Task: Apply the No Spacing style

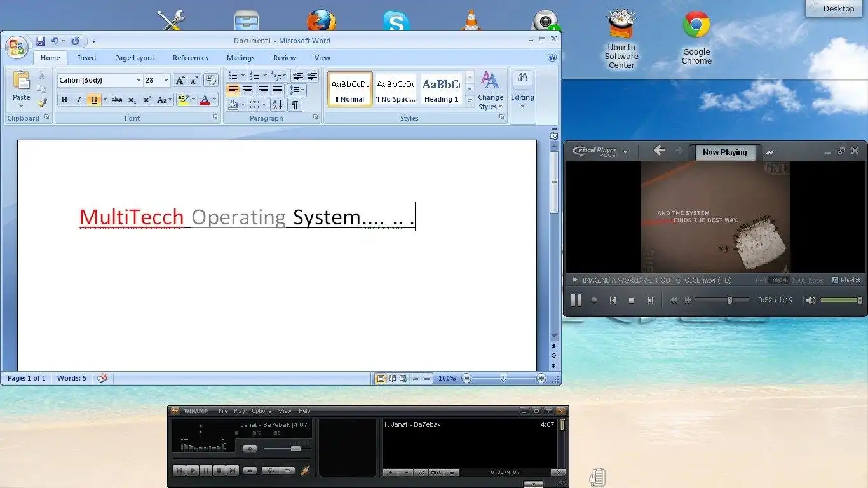Action: (395, 89)
